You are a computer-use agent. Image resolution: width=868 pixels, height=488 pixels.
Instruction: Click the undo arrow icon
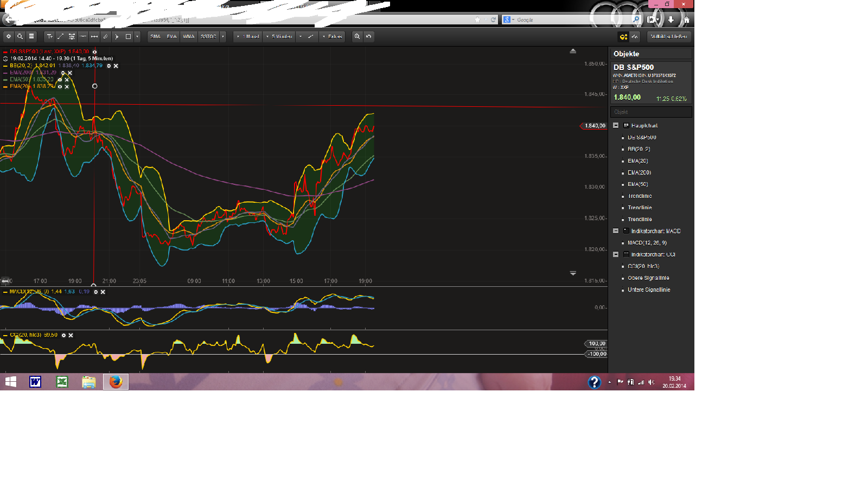pyautogui.click(x=368, y=36)
